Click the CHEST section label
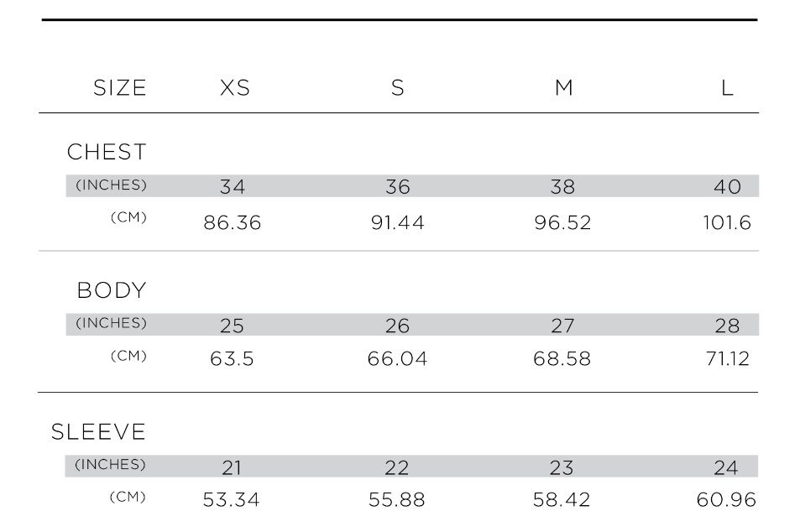 click(x=107, y=152)
